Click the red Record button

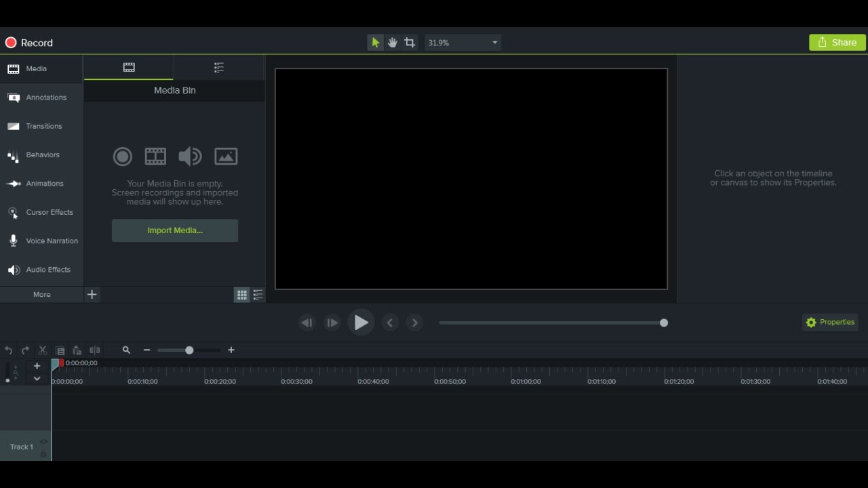coord(28,43)
